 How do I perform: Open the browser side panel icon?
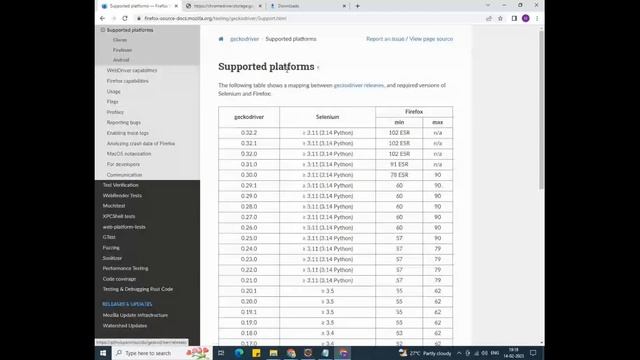click(514, 18)
